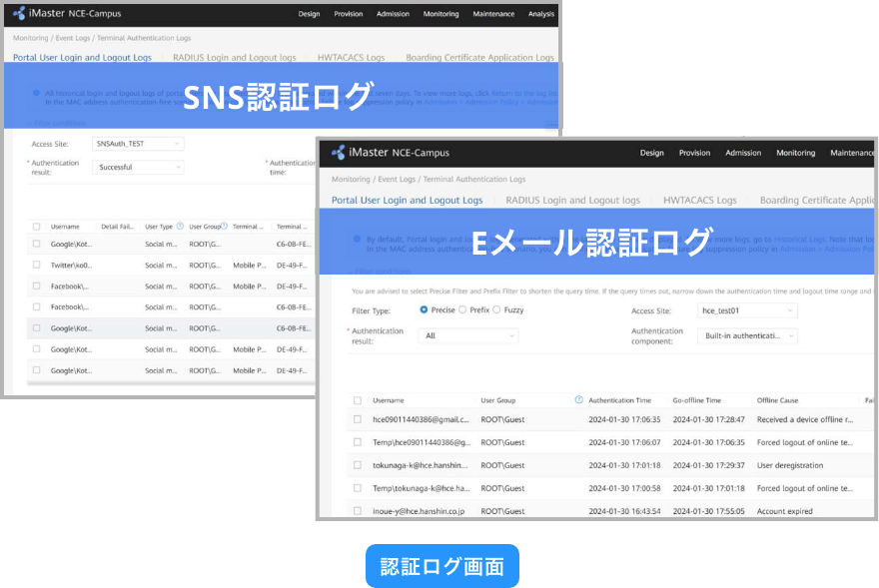Screen dimensions: 879x588
Task: Click the Authentication Time column header
Action: click(x=620, y=400)
